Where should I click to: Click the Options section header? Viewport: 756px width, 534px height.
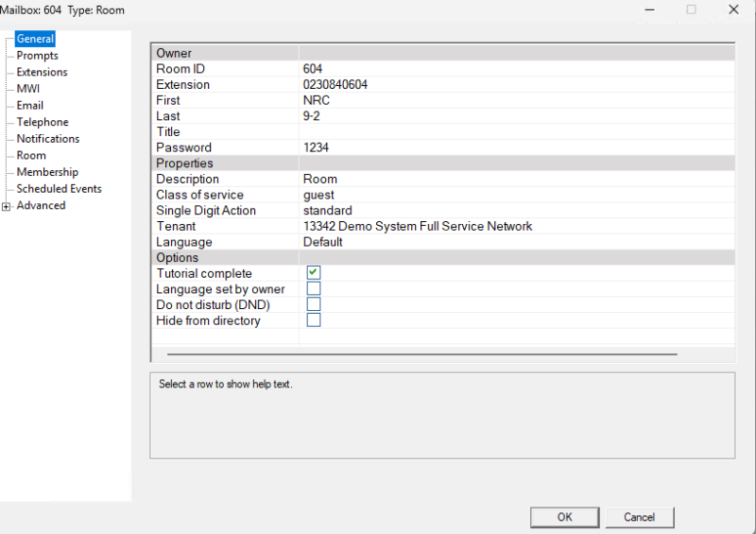[x=443, y=258]
